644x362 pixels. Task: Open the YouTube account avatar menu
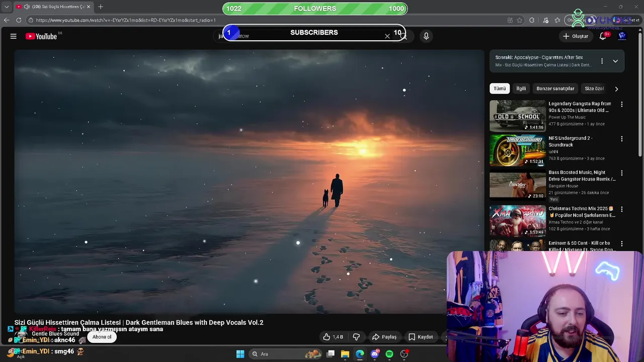(622, 36)
